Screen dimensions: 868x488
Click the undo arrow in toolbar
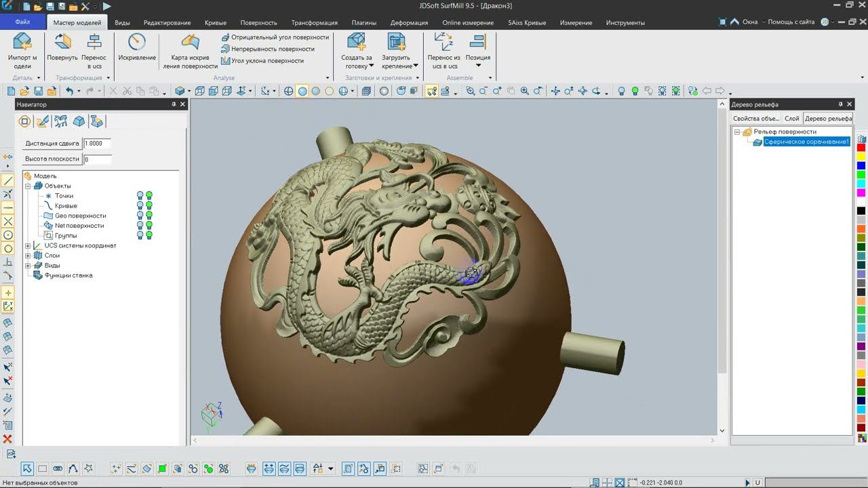point(68,91)
